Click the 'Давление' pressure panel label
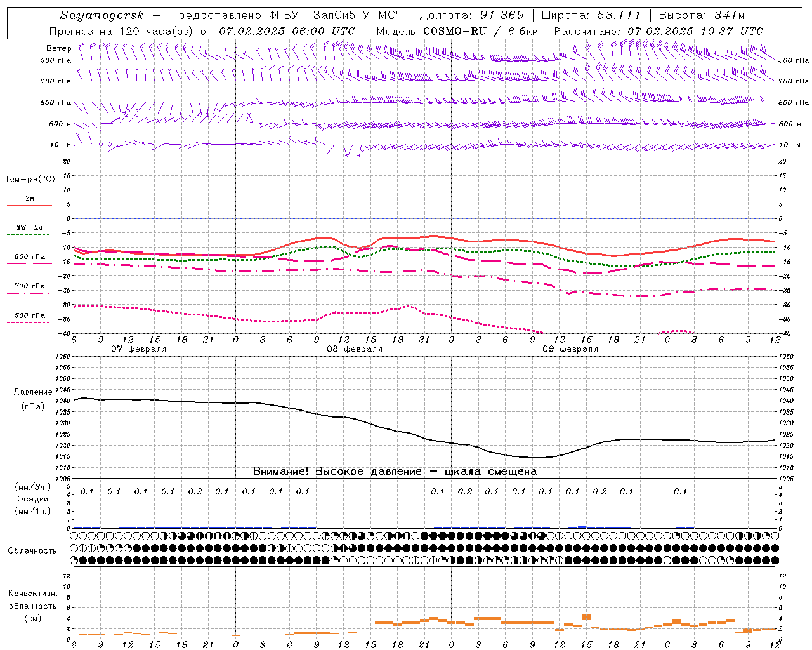This screenshot has width=812, height=650. 32,392
